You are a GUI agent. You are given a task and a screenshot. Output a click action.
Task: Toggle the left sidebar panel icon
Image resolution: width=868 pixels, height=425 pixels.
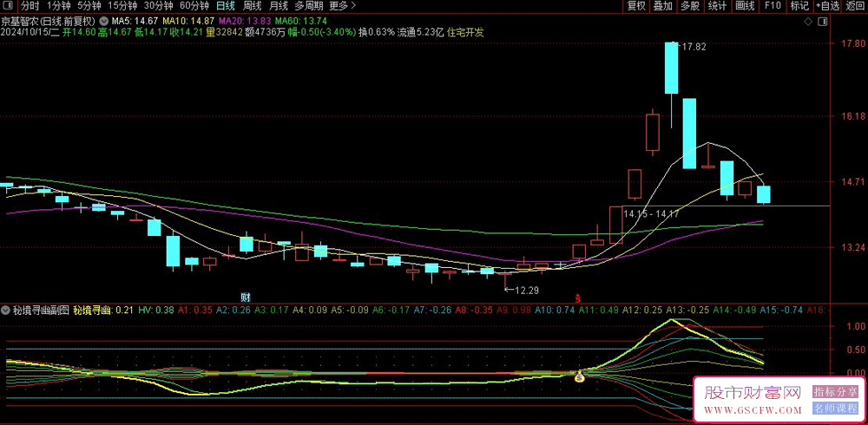(x=9, y=6)
